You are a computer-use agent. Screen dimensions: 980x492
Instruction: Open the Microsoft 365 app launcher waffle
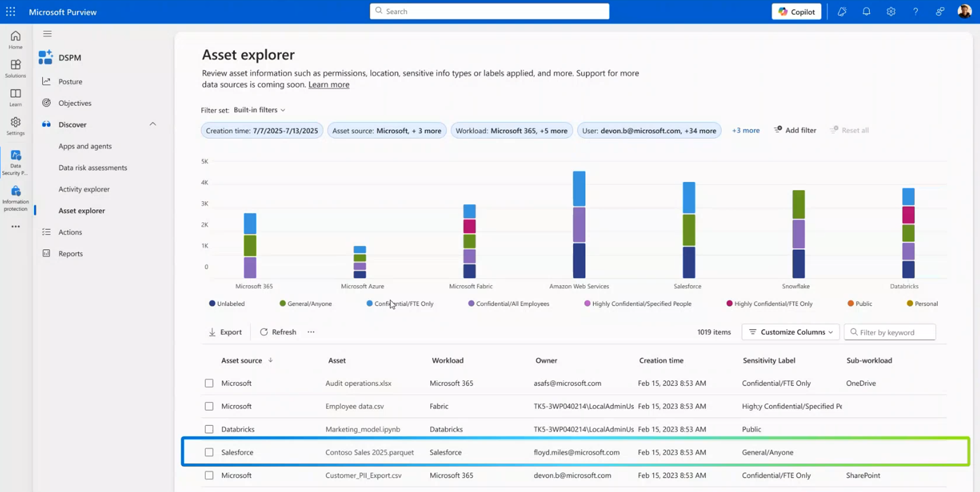pos(10,11)
